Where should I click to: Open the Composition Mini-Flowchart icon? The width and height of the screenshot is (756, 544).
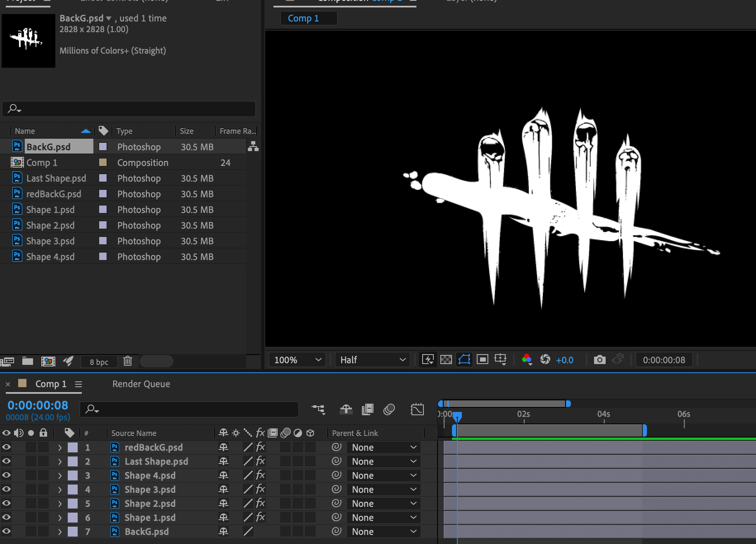pos(319,409)
